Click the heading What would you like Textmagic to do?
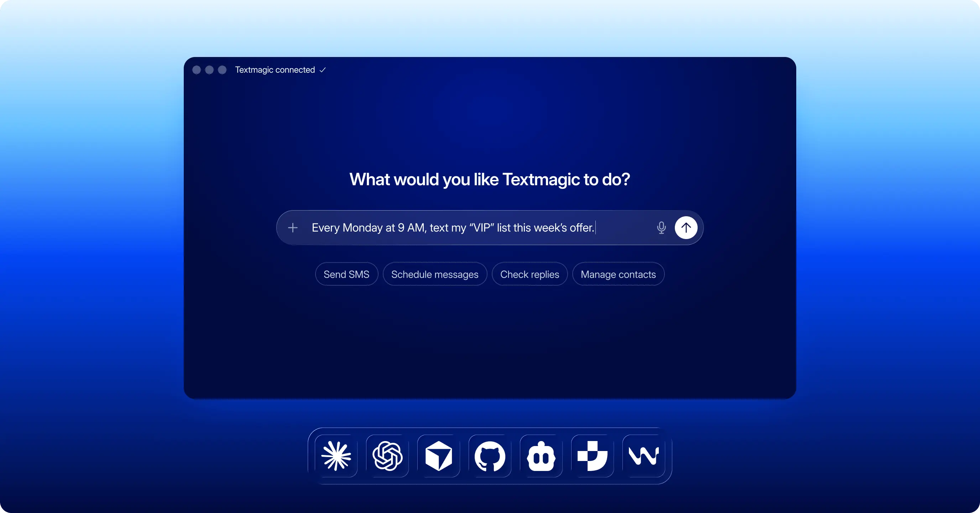980x513 pixels. 490,179
